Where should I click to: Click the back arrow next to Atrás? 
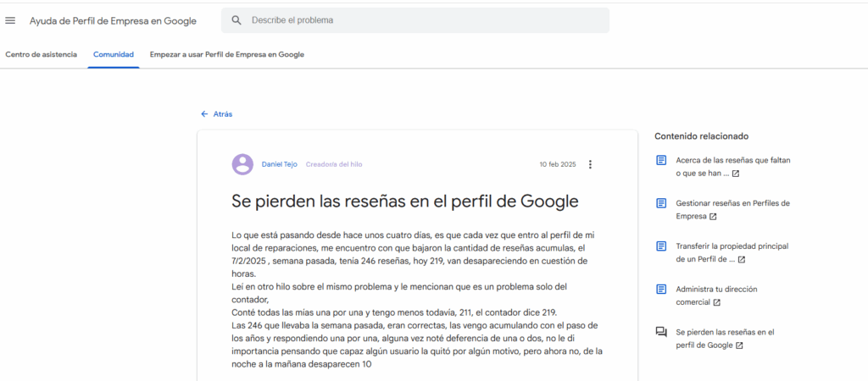click(x=204, y=114)
